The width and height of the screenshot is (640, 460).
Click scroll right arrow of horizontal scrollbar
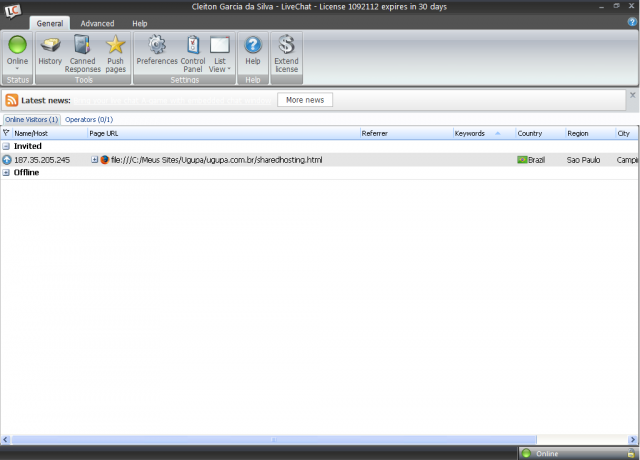633,440
